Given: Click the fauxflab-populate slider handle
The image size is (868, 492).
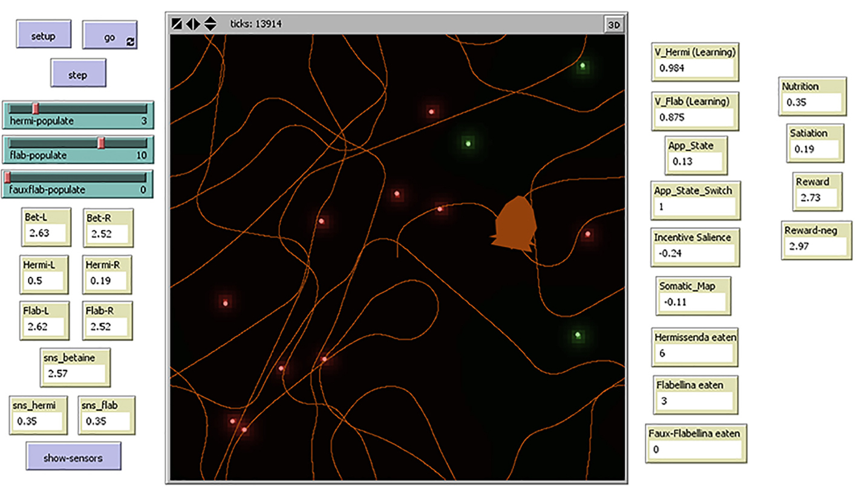Looking at the screenshot, I should click(x=7, y=177).
